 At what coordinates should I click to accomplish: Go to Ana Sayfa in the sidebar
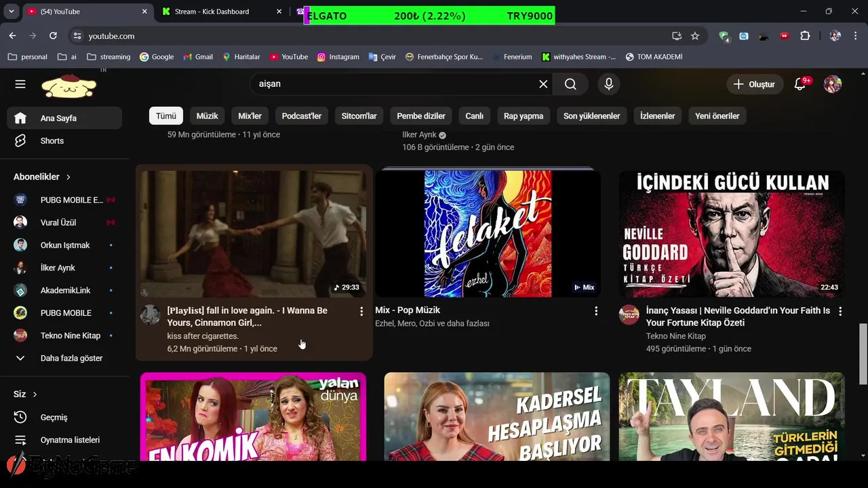tap(64, 118)
